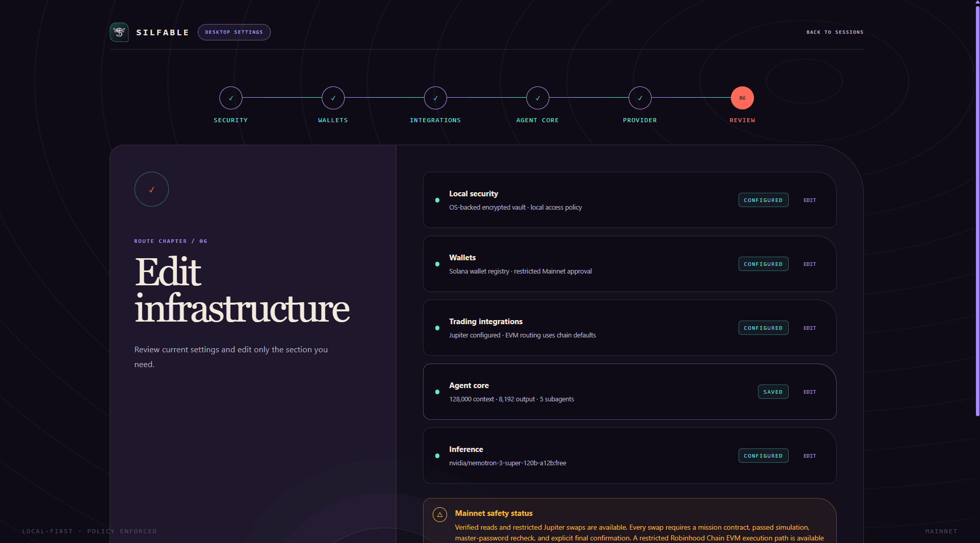The width and height of the screenshot is (980, 543).
Task: Click the 'ROUTE CHAPTER / 06' label
Action: click(x=171, y=241)
